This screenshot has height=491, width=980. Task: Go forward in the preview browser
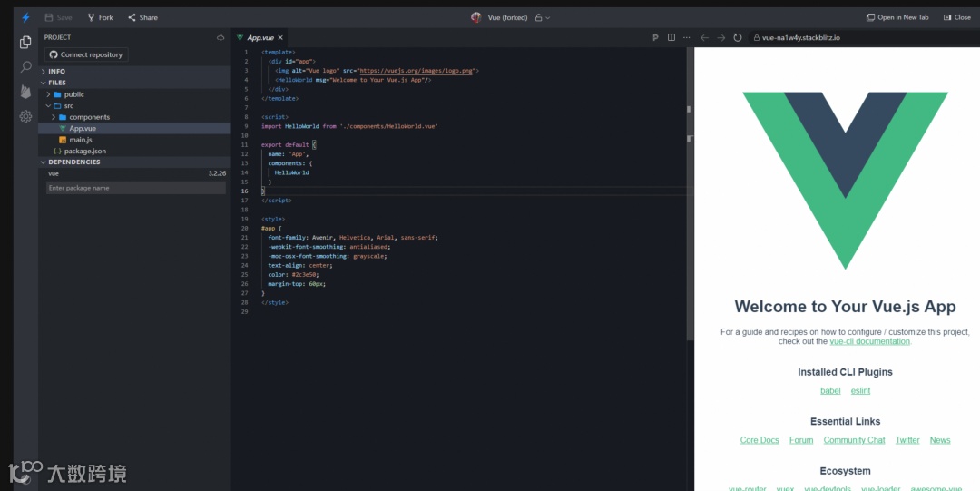point(721,37)
